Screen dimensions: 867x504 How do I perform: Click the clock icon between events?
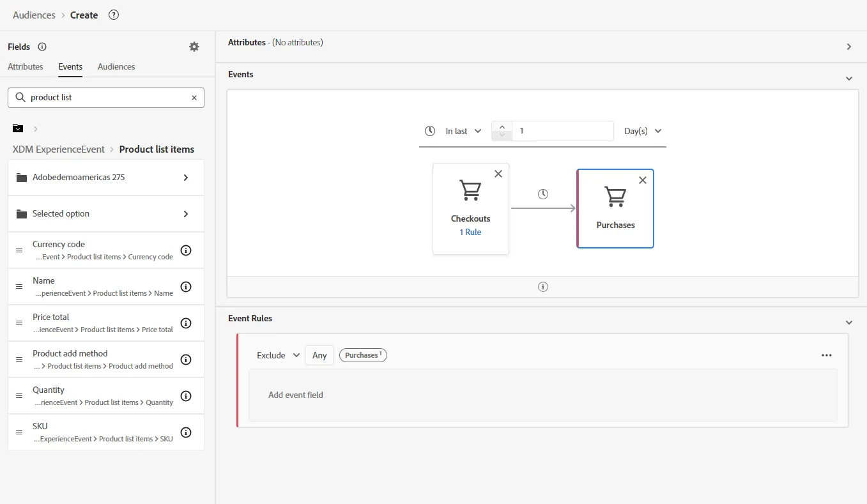tap(543, 194)
